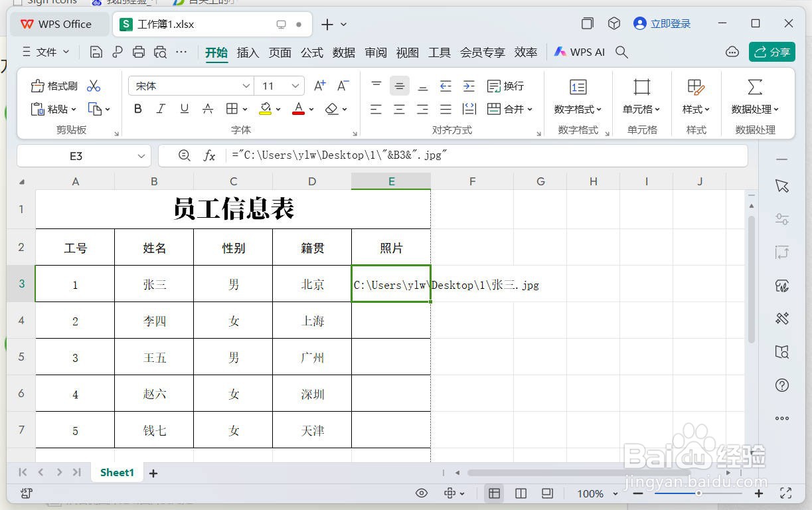The image size is (812, 510).
Task: Click the justify alignment icon
Action: (x=446, y=109)
